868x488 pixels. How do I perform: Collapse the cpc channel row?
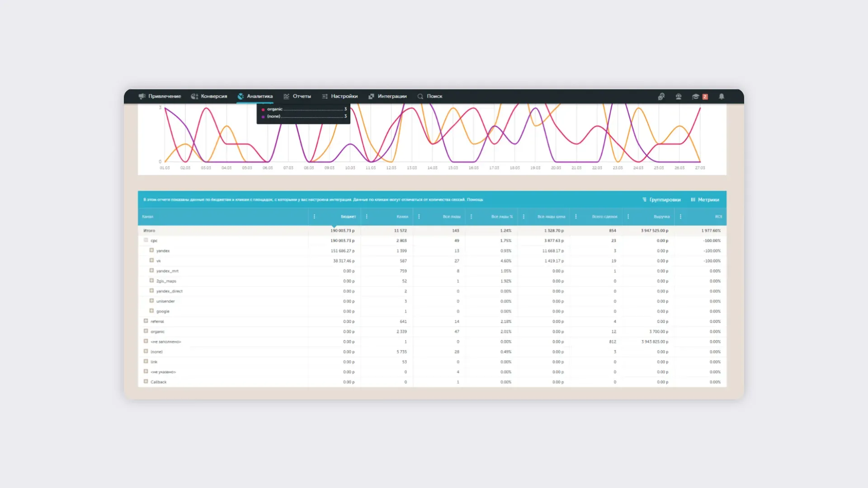tap(146, 240)
